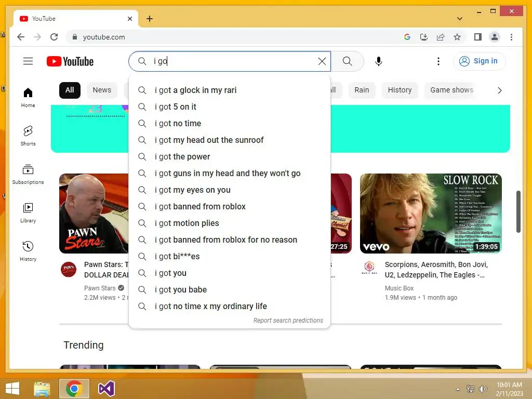Click the Music Box channel avatar

pyautogui.click(x=369, y=268)
